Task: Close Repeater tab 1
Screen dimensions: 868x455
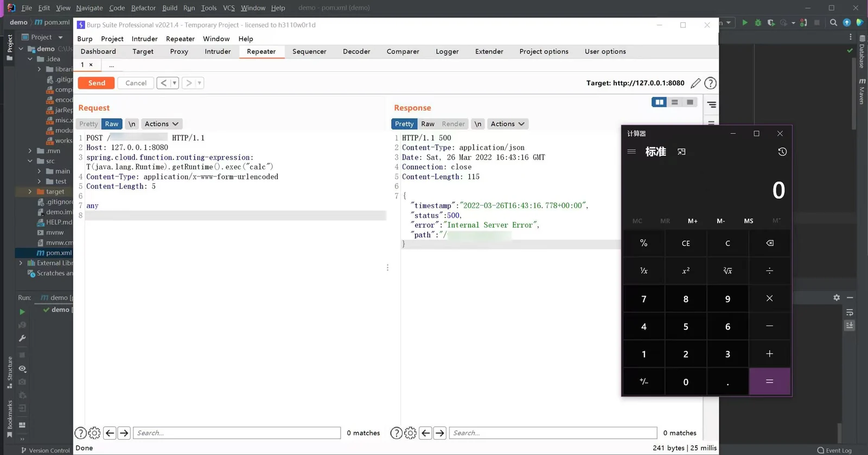Action: coord(91,65)
